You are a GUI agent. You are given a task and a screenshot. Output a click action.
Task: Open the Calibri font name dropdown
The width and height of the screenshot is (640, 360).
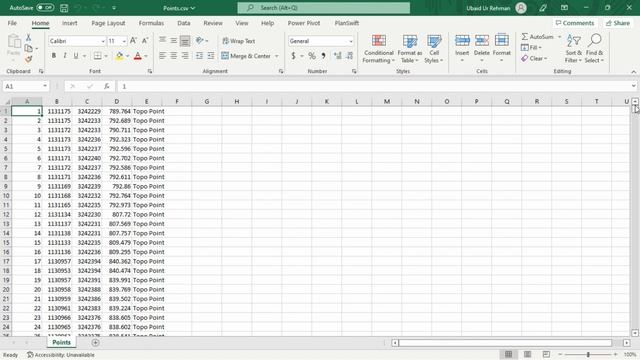click(x=103, y=41)
